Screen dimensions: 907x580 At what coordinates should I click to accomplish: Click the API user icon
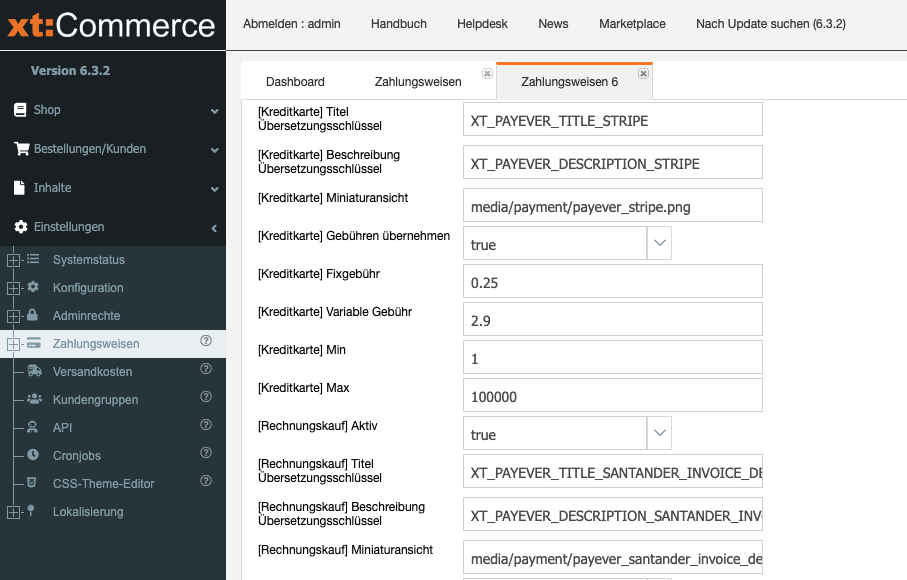pos(32,427)
